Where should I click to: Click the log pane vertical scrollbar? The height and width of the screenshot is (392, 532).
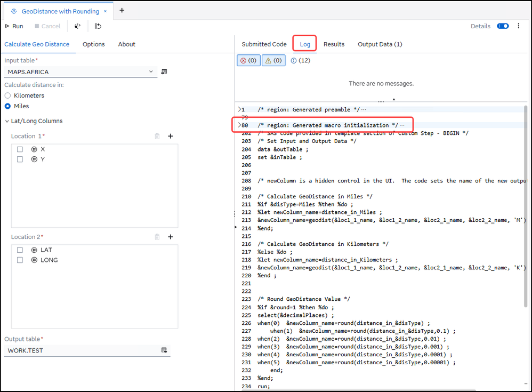526,206
